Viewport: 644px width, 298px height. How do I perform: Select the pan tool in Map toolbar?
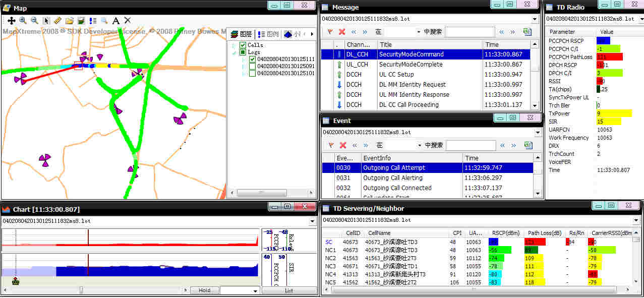11,21
